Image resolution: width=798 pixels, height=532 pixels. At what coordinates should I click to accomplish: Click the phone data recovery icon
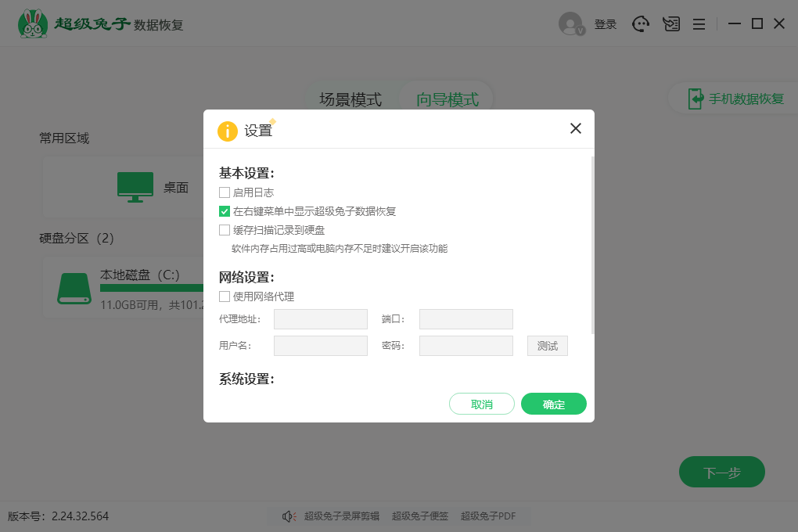696,99
